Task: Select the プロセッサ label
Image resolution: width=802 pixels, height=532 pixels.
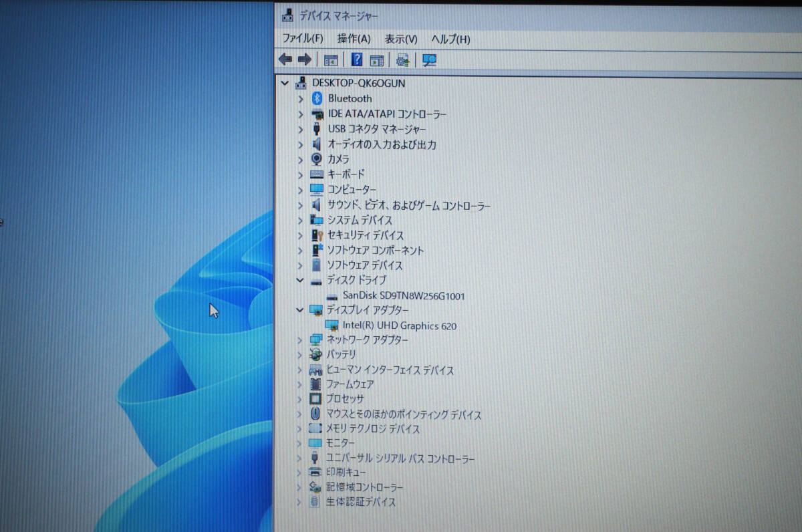Action: pos(345,398)
